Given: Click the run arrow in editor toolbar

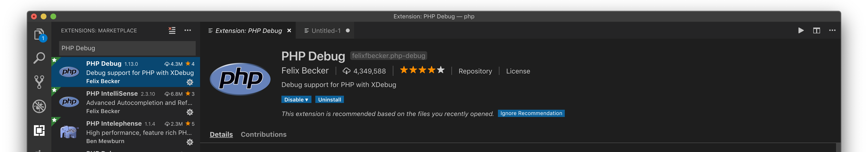Looking at the screenshot, I should point(801,31).
